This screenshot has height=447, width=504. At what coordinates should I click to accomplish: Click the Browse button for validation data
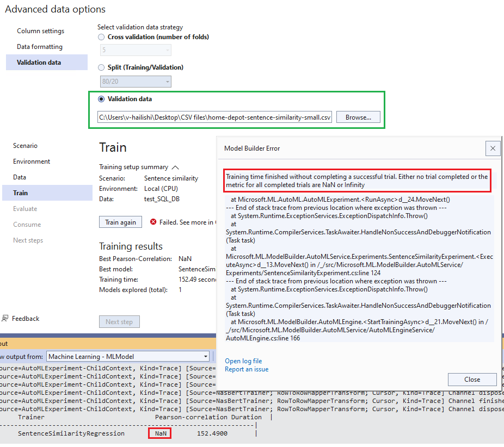[x=358, y=116]
